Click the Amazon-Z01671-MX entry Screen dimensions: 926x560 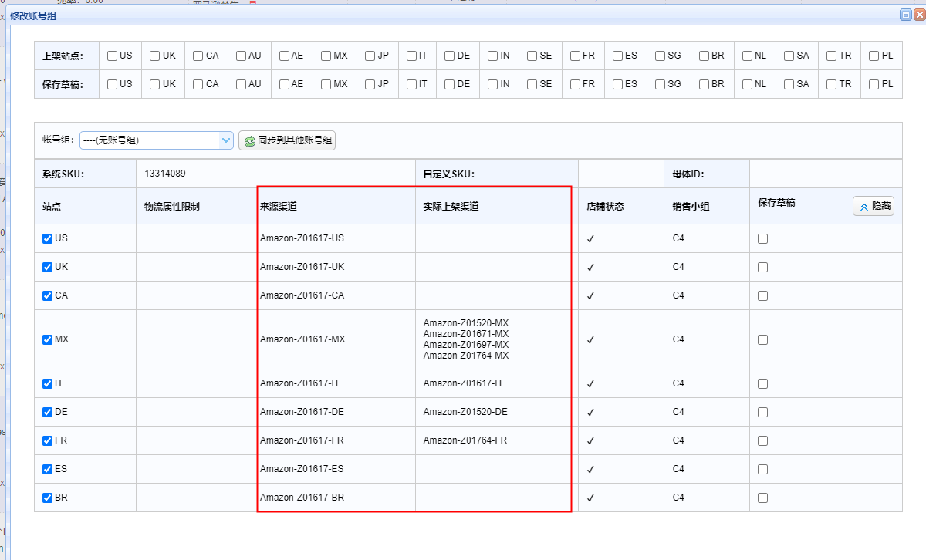[466, 334]
